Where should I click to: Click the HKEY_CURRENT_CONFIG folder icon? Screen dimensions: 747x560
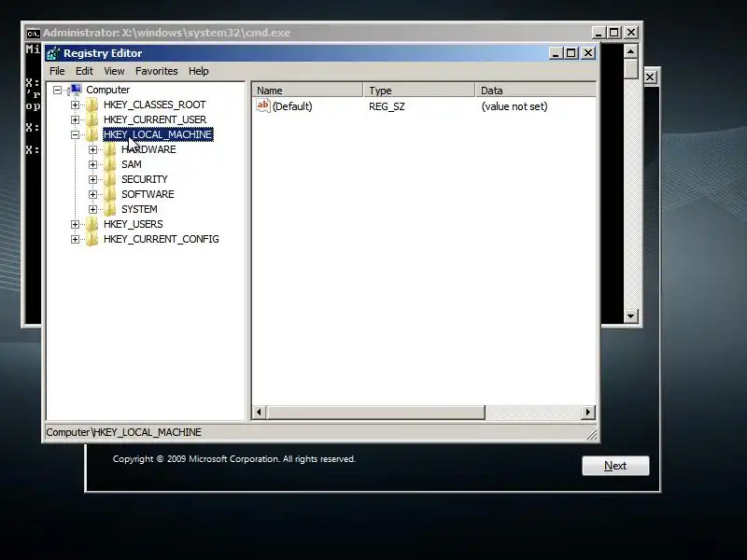pos(92,239)
